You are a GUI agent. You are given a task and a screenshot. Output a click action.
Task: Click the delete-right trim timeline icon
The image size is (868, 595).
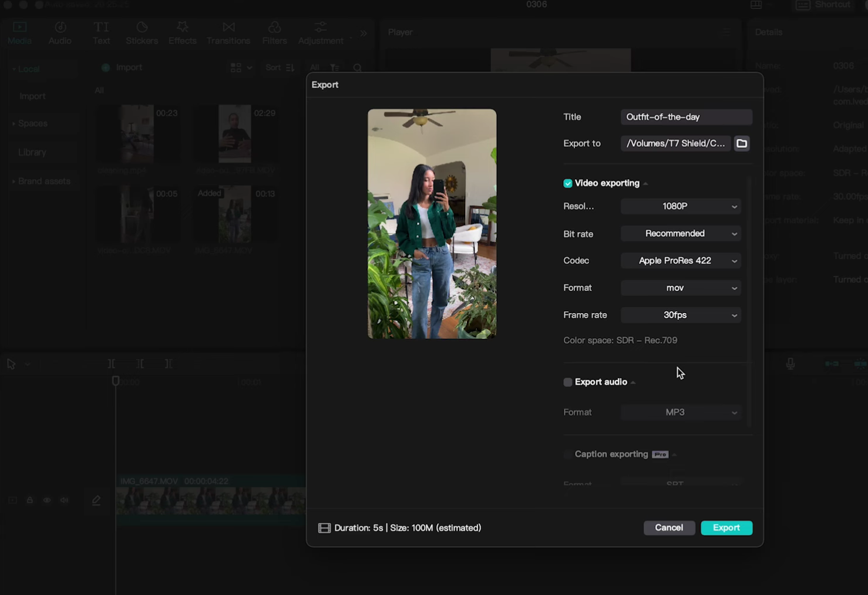pos(168,364)
